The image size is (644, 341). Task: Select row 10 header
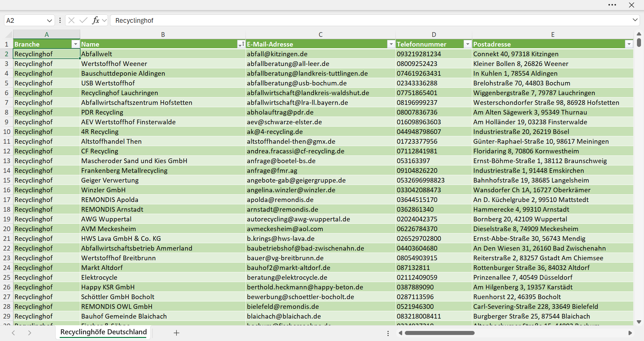[x=7, y=132]
